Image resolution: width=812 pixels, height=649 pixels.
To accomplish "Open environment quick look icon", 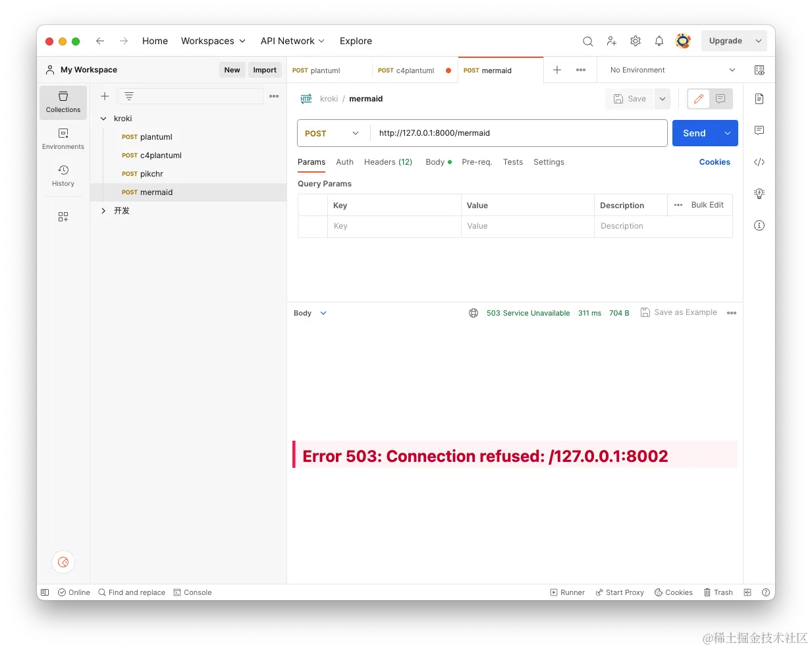I will click(x=759, y=70).
